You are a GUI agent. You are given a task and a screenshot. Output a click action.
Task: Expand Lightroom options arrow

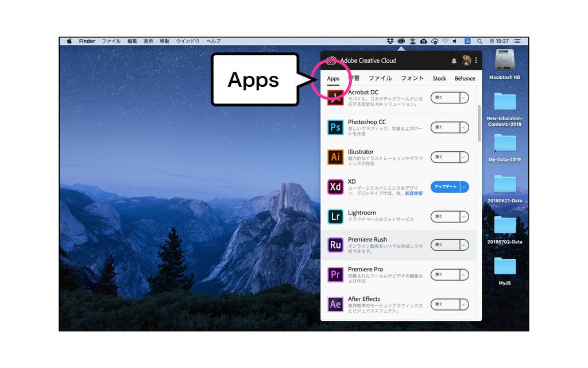(464, 217)
